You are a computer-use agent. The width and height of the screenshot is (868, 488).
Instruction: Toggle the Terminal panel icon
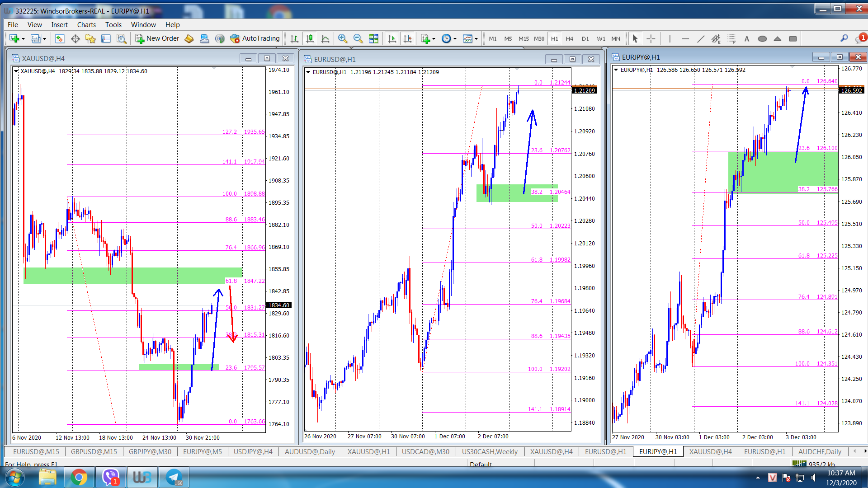[x=106, y=39]
